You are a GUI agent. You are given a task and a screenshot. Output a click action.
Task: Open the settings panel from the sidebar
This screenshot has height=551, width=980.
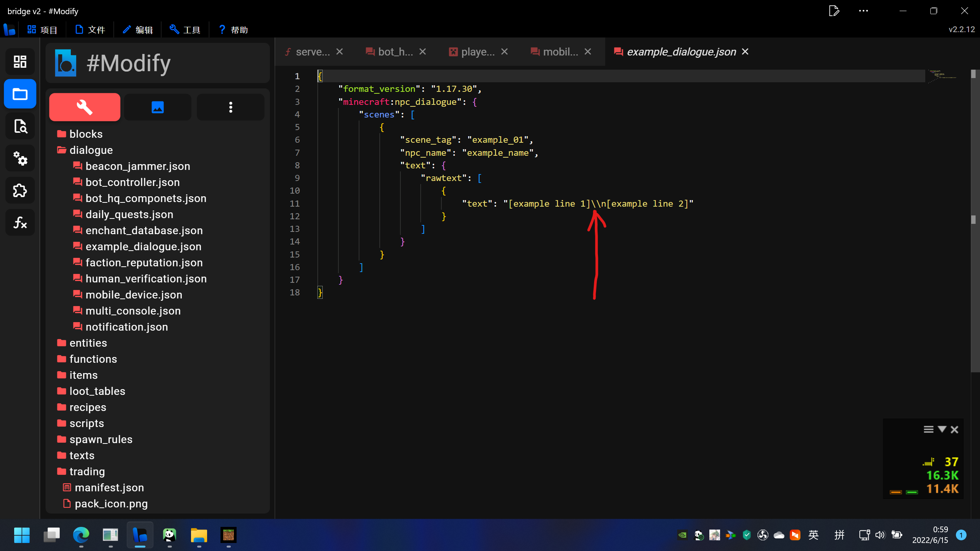click(20, 158)
